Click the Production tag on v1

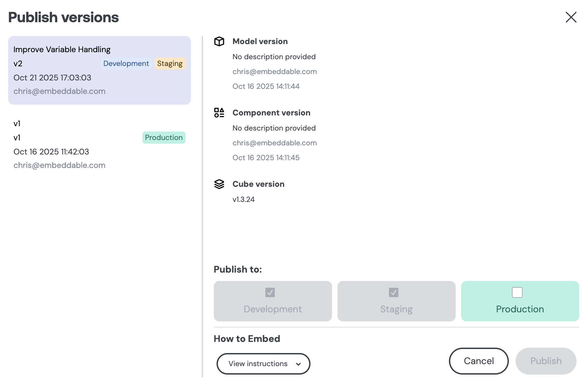(x=164, y=138)
